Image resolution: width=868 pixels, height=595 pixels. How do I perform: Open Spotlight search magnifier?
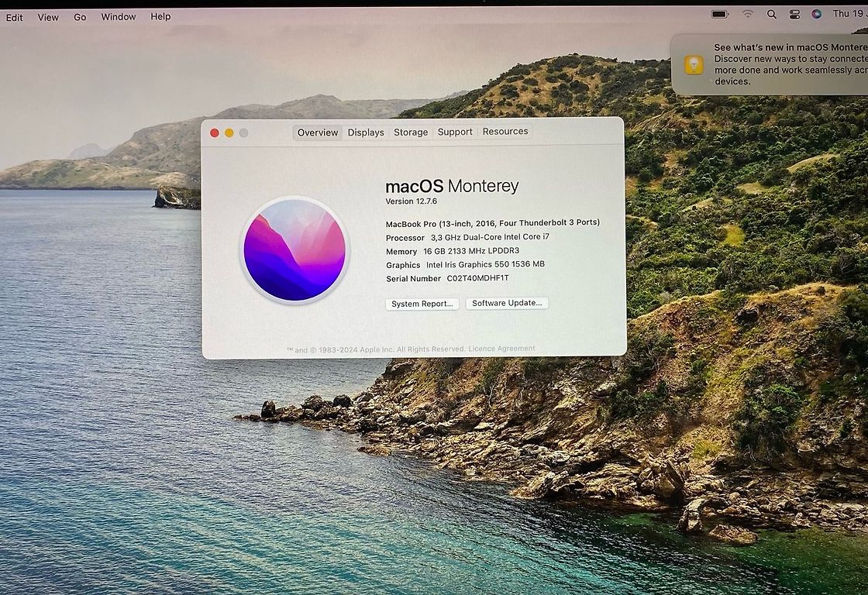(772, 15)
